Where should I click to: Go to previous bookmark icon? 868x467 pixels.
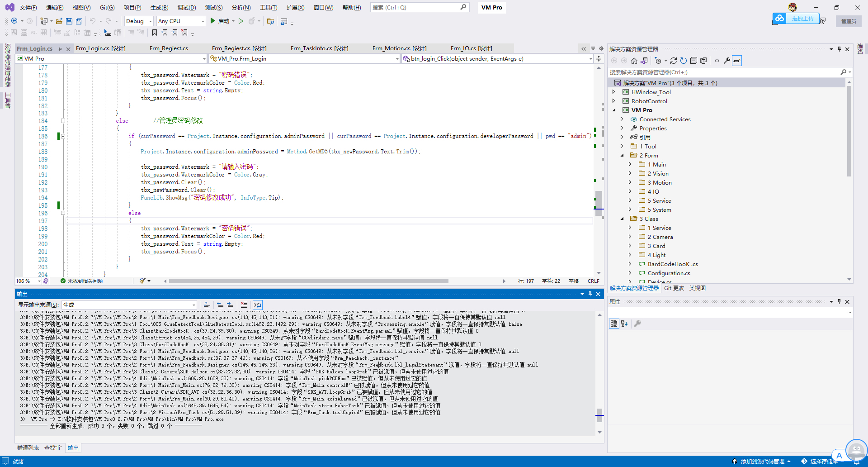point(165,33)
